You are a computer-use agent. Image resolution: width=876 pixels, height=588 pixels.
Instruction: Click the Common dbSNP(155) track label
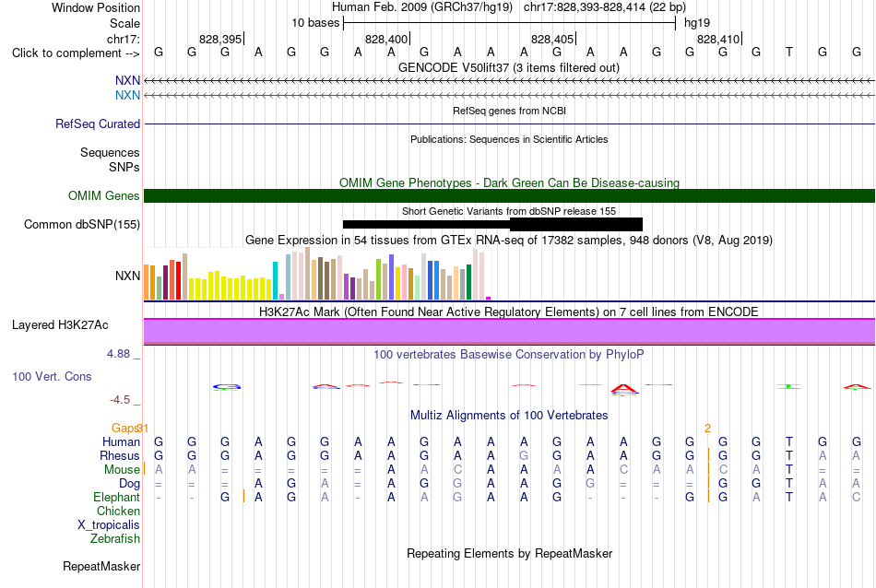pos(82,225)
